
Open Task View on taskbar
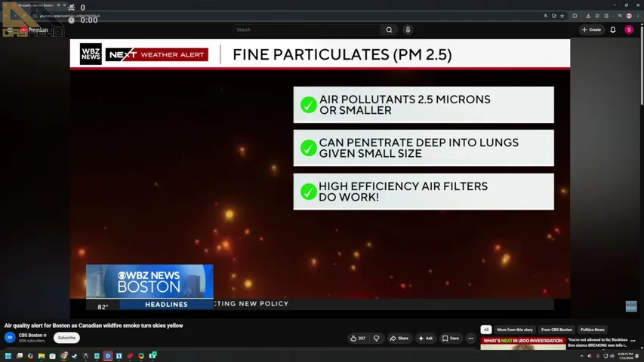[20, 356]
